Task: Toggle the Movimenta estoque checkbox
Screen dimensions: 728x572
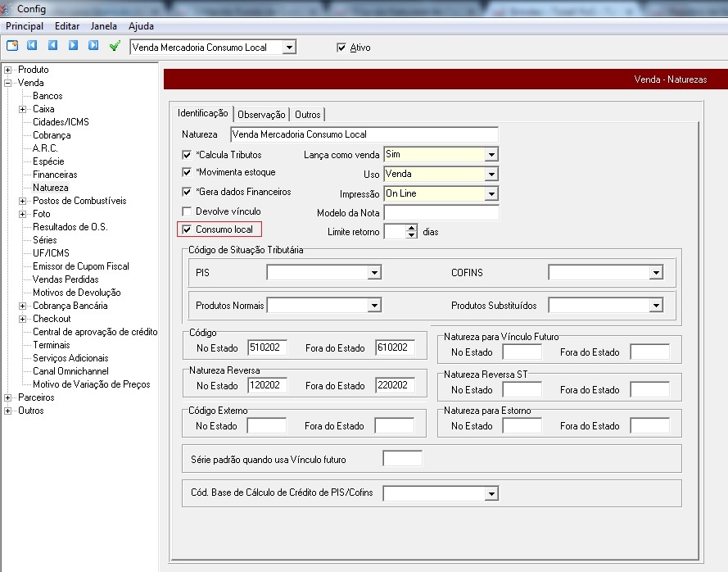Action: [187, 172]
